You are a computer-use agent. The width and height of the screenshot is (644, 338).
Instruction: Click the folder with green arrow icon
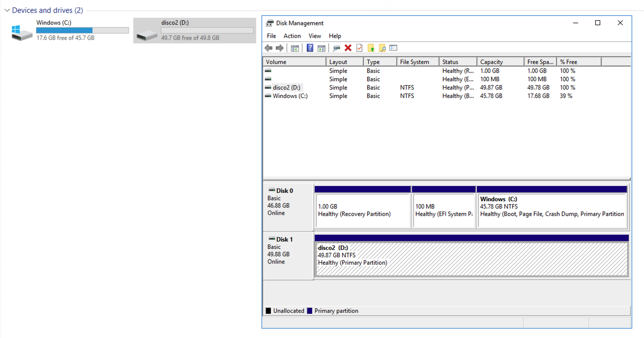(x=371, y=48)
